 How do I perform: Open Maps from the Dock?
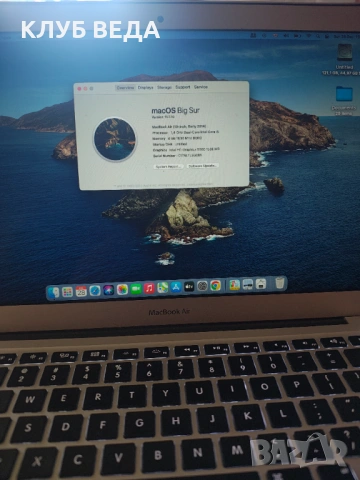pos(162,287)
